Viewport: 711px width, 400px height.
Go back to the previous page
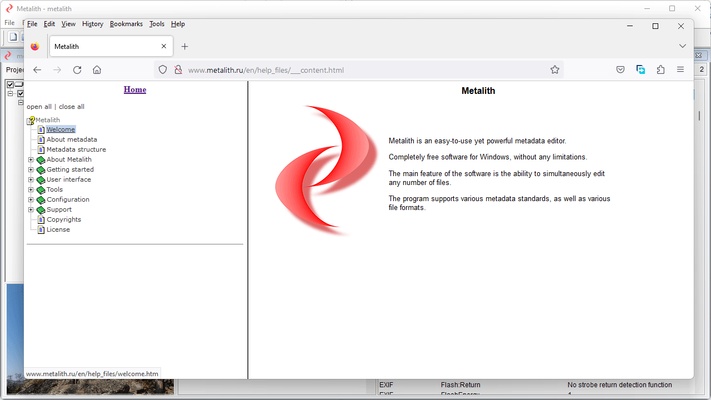(x=37, y=70)
